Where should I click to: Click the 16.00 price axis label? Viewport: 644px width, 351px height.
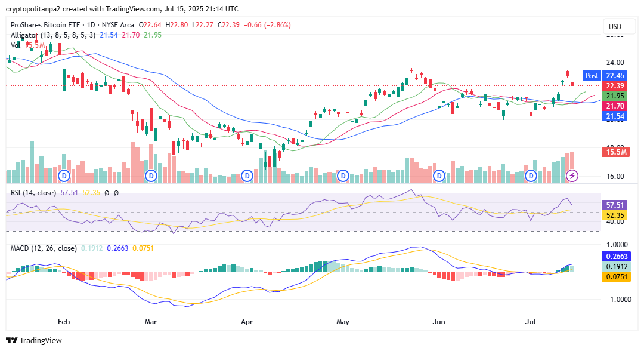615,176
